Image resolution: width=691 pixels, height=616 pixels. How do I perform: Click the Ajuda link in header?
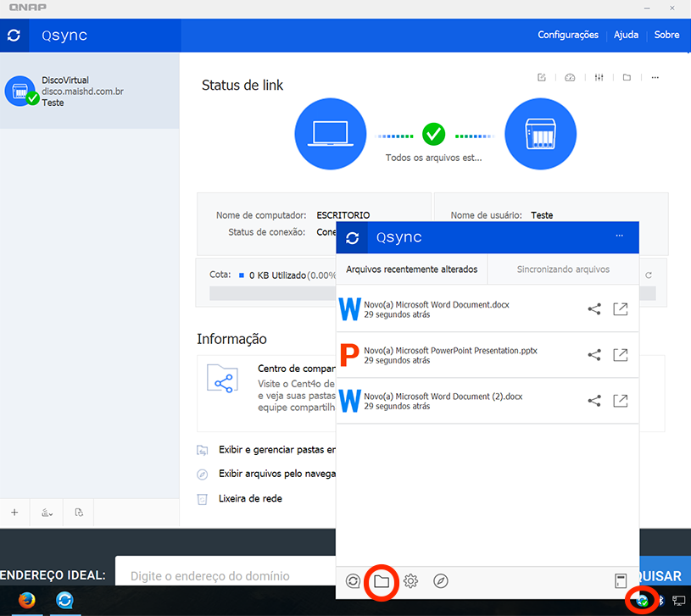tap(626, 36)
